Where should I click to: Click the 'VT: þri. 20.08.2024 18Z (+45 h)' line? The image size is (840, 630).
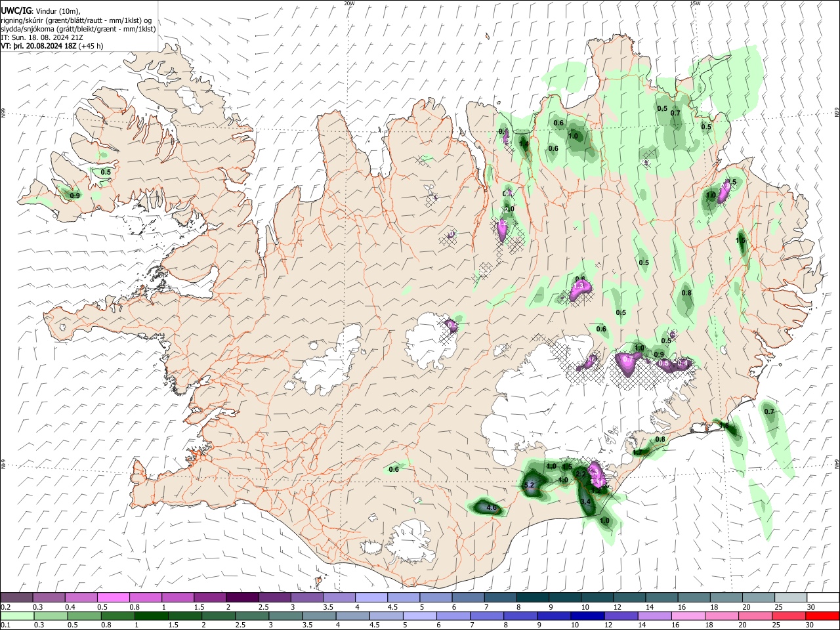coord(52,46)
